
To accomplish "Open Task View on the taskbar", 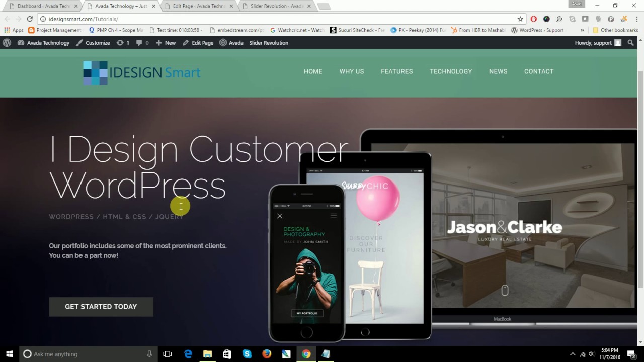I will (168, 354).
